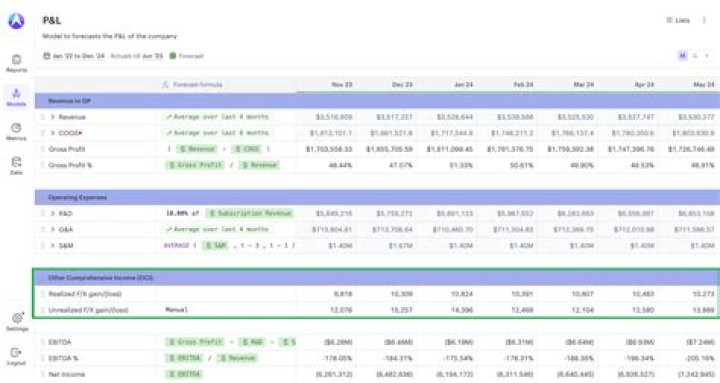Expand the COGS row chevron
The image size is (720, 383).
52,133
